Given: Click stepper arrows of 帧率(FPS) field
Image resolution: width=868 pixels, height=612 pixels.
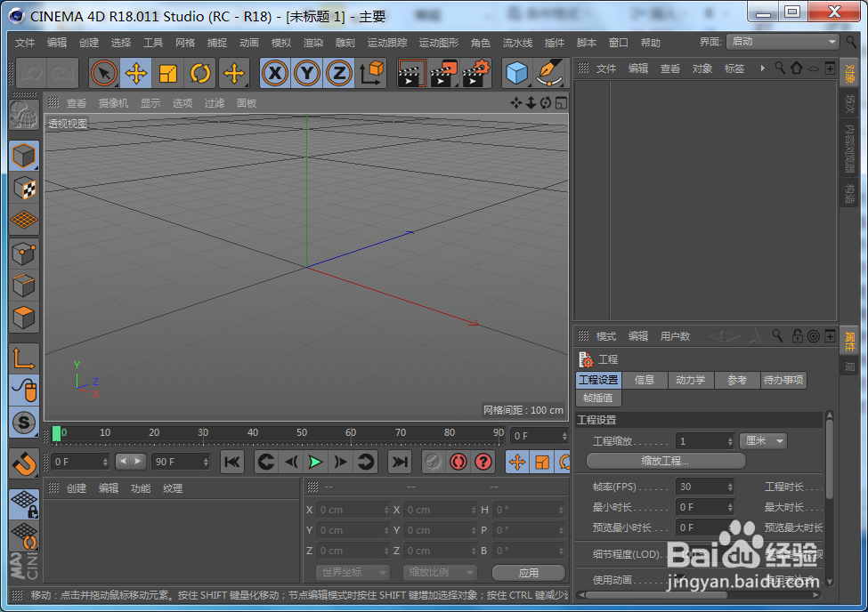Looking at the screenshot, I should point(730,487).
